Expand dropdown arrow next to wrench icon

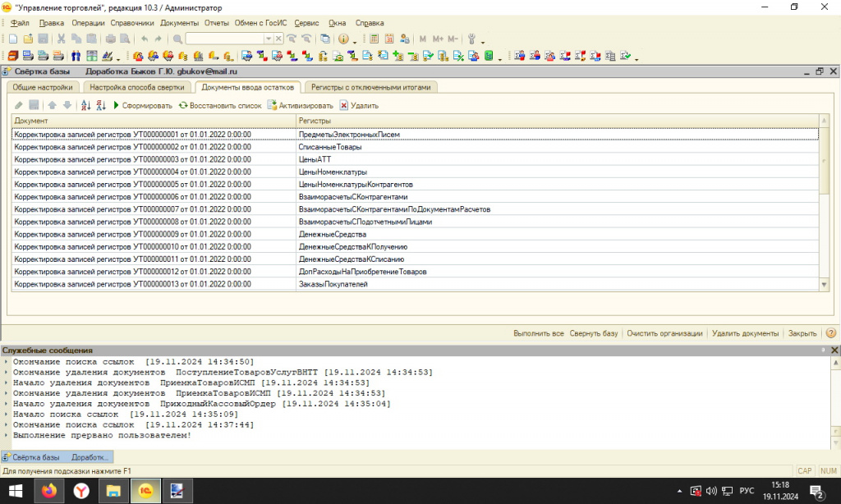483,41
